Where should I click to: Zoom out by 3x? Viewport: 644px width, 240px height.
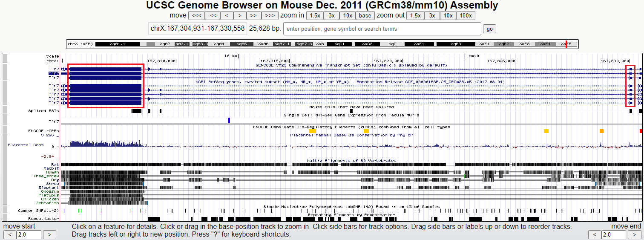tap(432, 16)
